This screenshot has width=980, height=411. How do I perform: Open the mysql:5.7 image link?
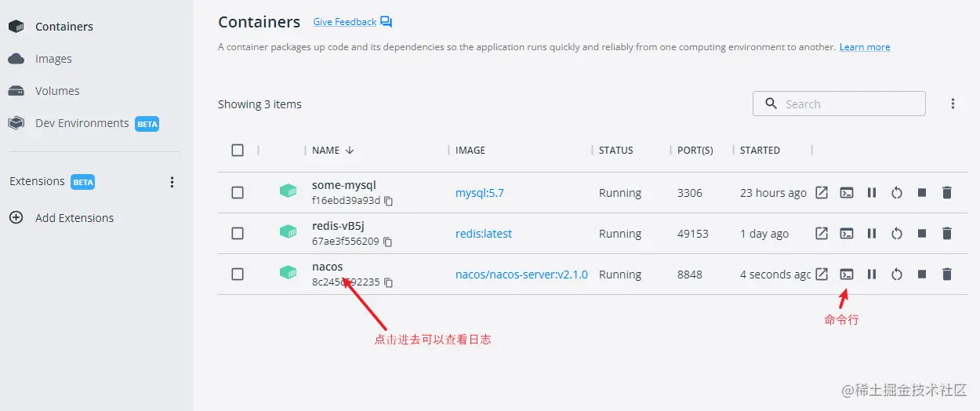(480, 193)
